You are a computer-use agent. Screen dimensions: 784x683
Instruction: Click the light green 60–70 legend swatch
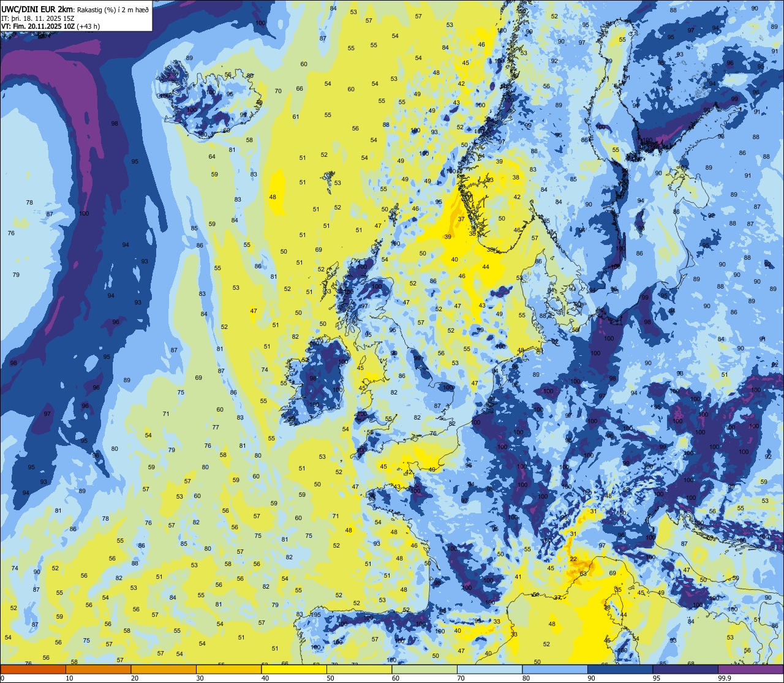click(424, 669)
